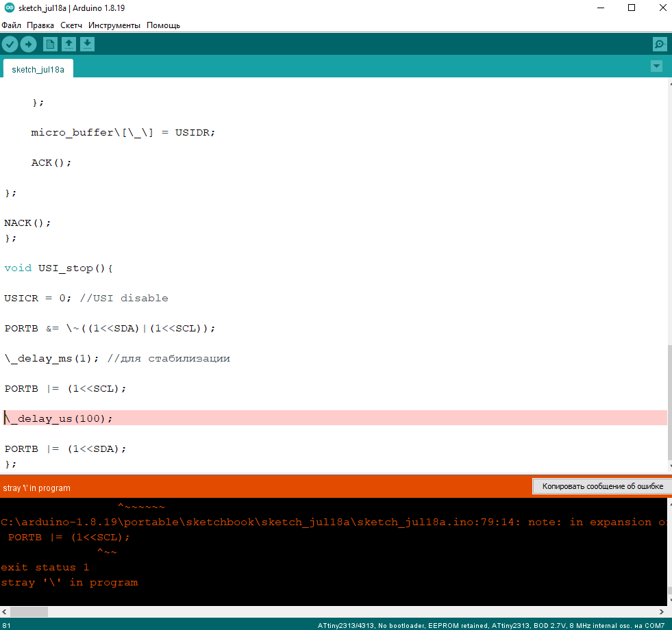Click the \_delay_ms(1); line

click(x=117, y=358)
